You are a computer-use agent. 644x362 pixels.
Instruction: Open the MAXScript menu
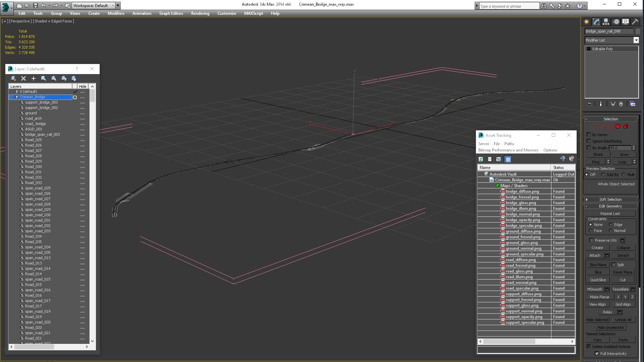(x=254, y=13)
